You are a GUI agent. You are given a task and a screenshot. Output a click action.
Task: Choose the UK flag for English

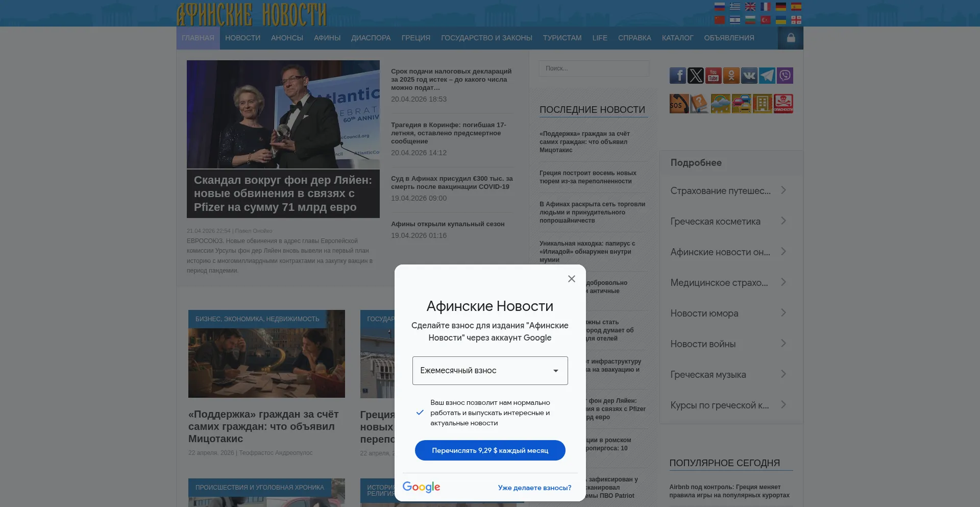tap(750, 7)
